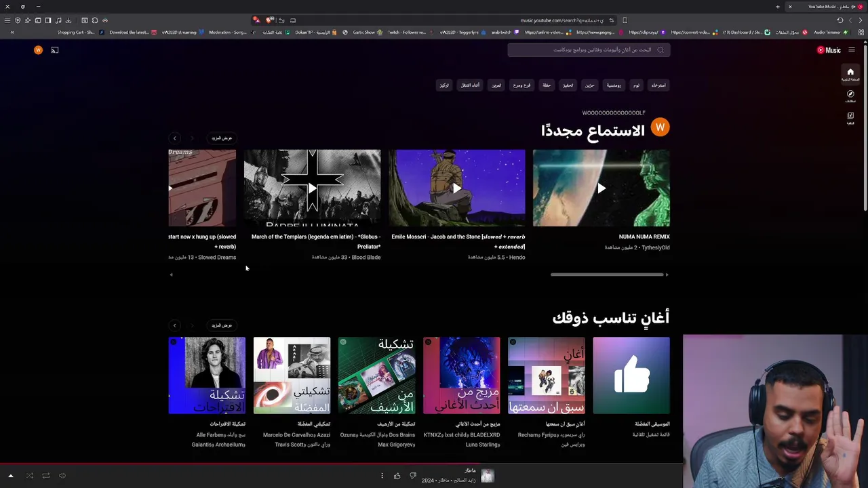Click the magnifier icon in the search box
The width and height of the screenshot is (868, 488).
pos(660,49)
